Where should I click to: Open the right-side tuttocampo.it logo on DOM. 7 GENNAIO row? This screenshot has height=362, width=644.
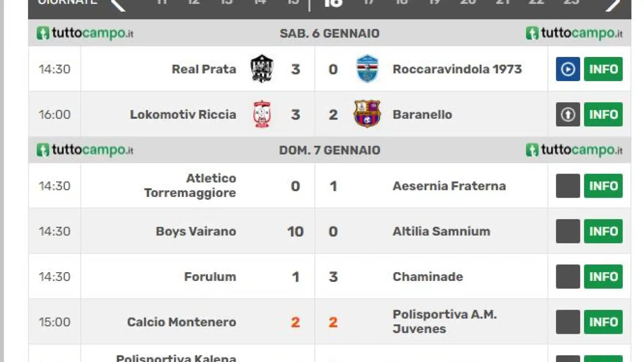click(574, 150)
